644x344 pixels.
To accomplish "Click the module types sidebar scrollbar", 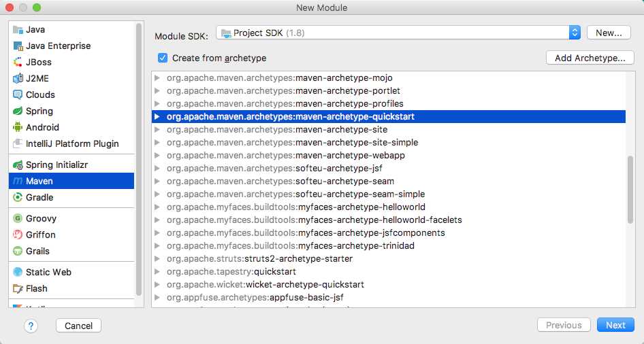I will tap(139, 160).
